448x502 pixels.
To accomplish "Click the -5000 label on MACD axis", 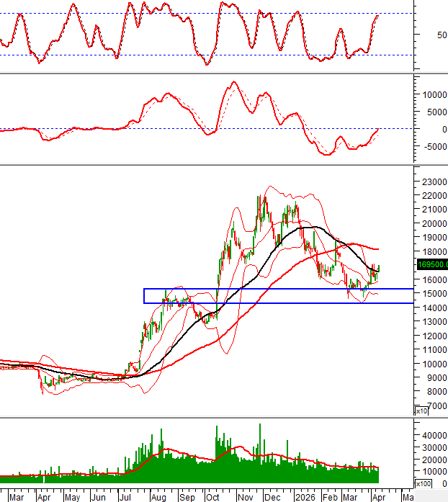I will [434, 147].
